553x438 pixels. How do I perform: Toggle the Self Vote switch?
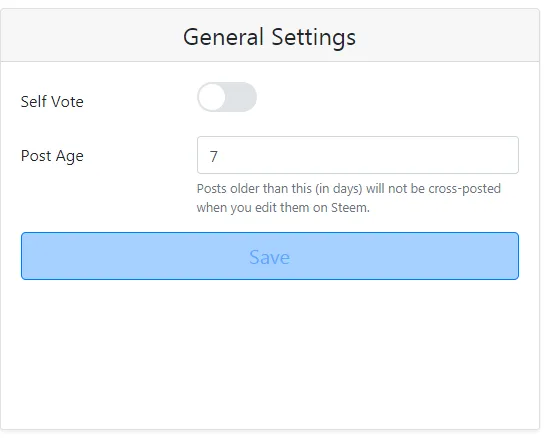click(x=227, y=97)
